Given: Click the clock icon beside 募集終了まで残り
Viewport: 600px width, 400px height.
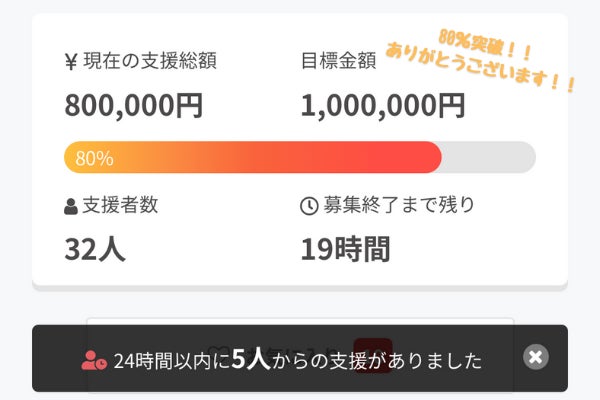Looking at the screenshot, I should [309, 207].
